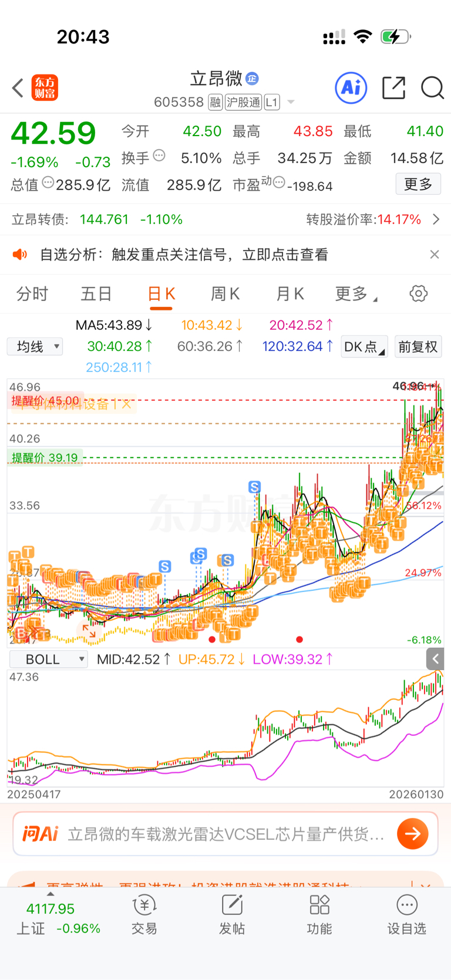
Task: Open the 前复权 adjustment selector
Action: (418, 347)
